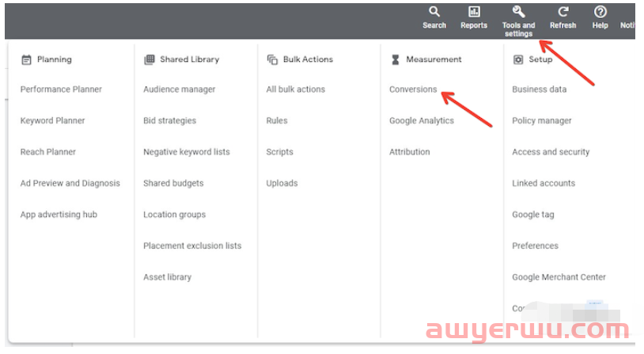The image size is (644, 354).
Task: Open Linked accounts
Action: point(544,183)
